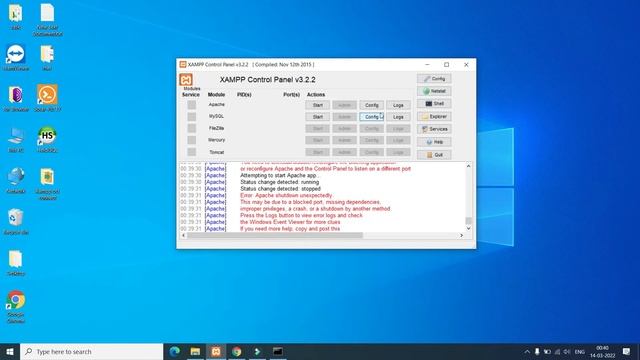Toggle the MySQL service checkbox
The width and height of the screenshot is (640, 360).
coord(191,117)
